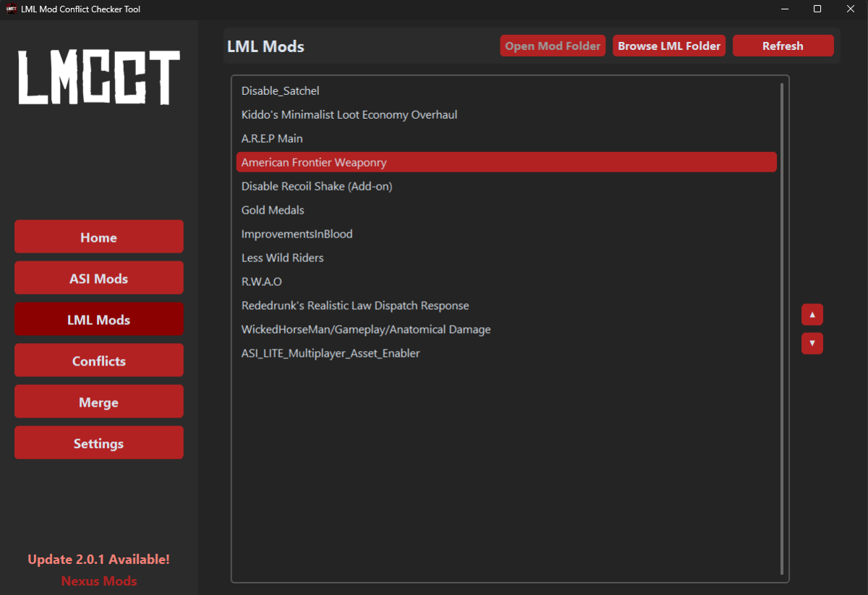Open the Nexus Mods link

[98, 581]
